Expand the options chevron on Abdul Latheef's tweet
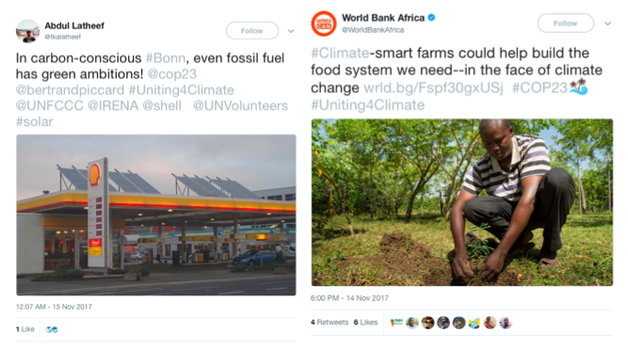 click(x=291, y=31)
